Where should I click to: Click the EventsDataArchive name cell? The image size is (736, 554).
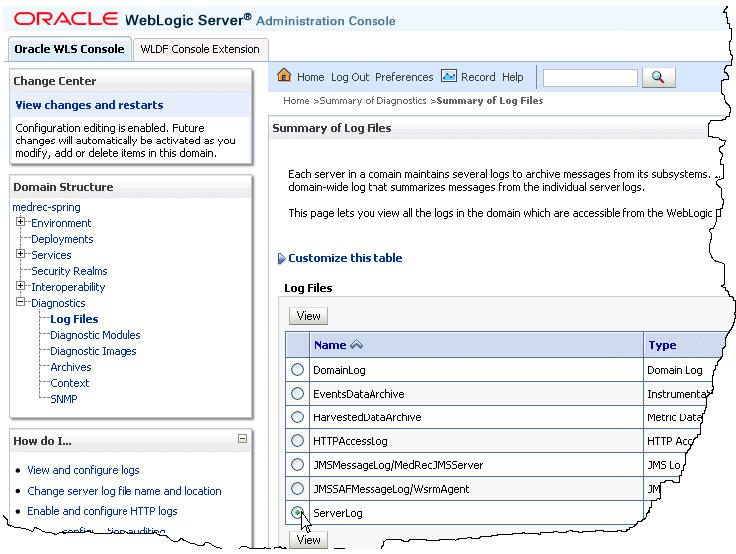coord(476,393)
